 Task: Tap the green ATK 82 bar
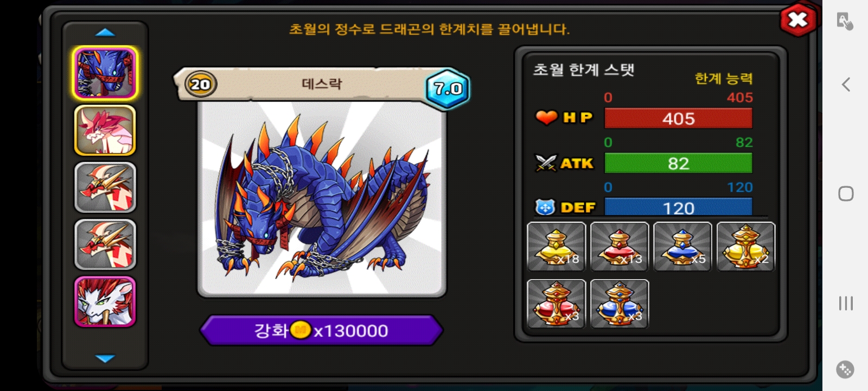coord(678,163)
